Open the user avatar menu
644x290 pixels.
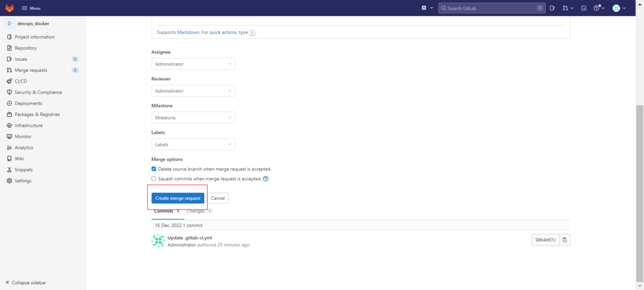(x=618, y=8)
